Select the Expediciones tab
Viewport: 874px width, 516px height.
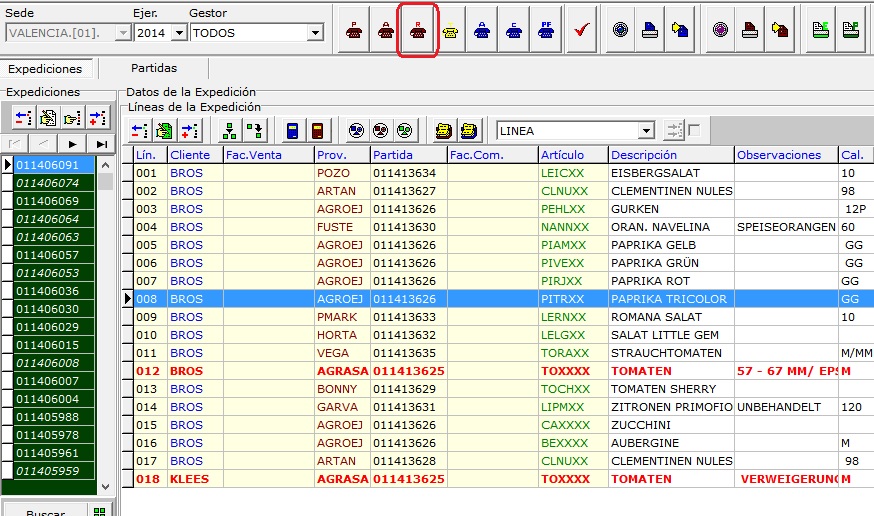tap(45, 69)
